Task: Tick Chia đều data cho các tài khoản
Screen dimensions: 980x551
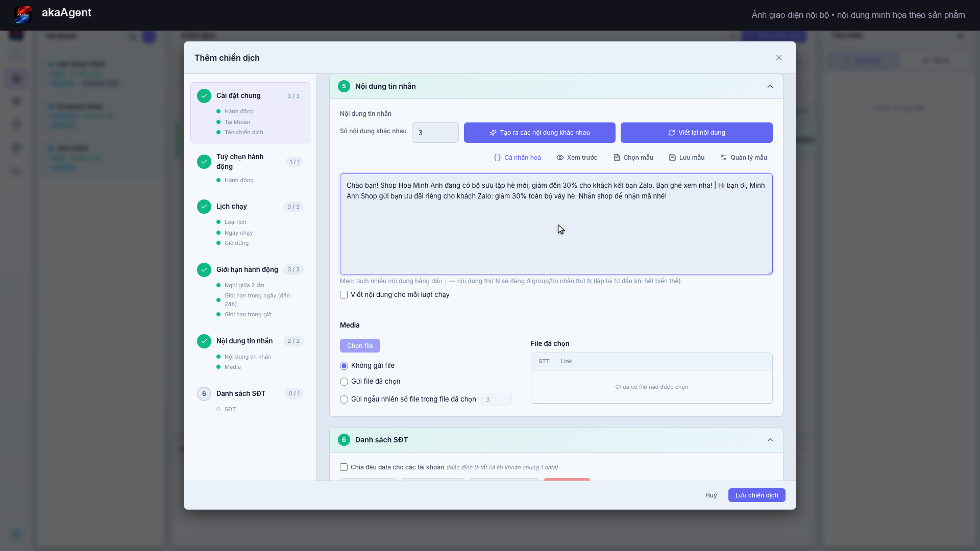Action: point(344,467)
